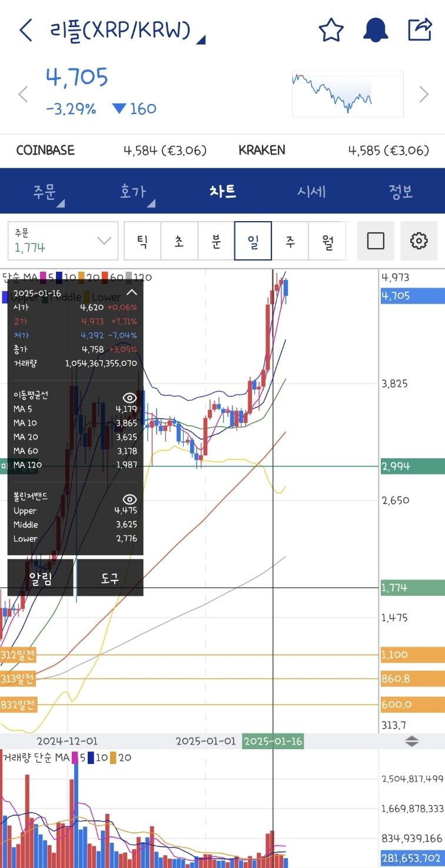Tap the 4,705 current price axis tag
Viewport: 445px width, 868px height.
pyautogui.click(x=413, y=296)
